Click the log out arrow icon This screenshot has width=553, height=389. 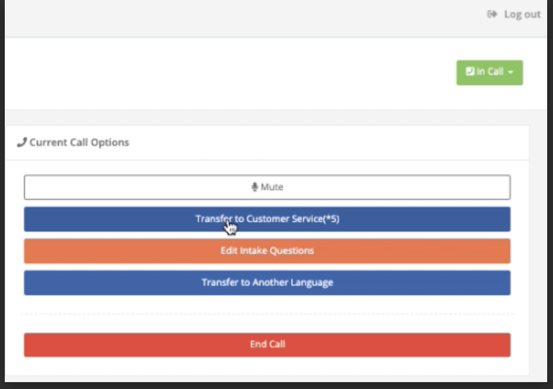(492, 14)
